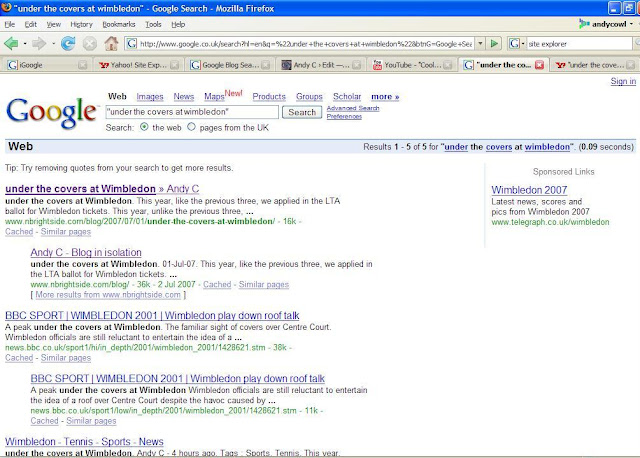The width and height of the screenshot is (640, 458).
Task: Open the History menu
Action: 81,24
